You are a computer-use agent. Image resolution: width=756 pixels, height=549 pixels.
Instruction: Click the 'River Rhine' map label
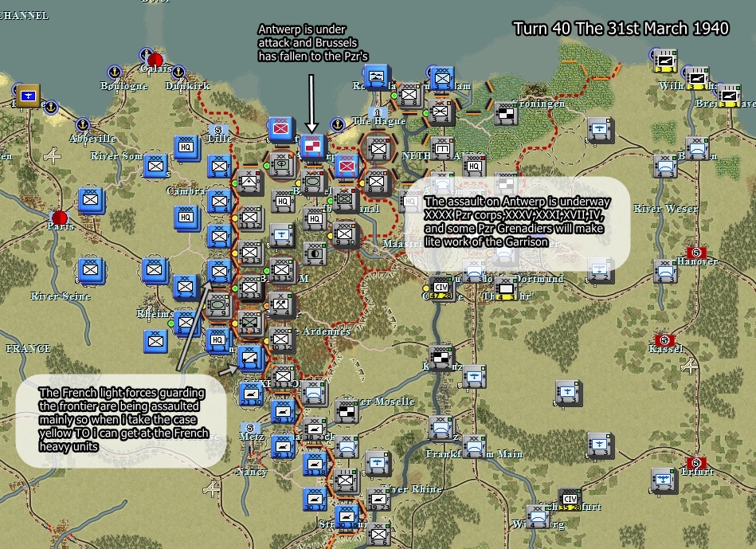coord(411,489)
